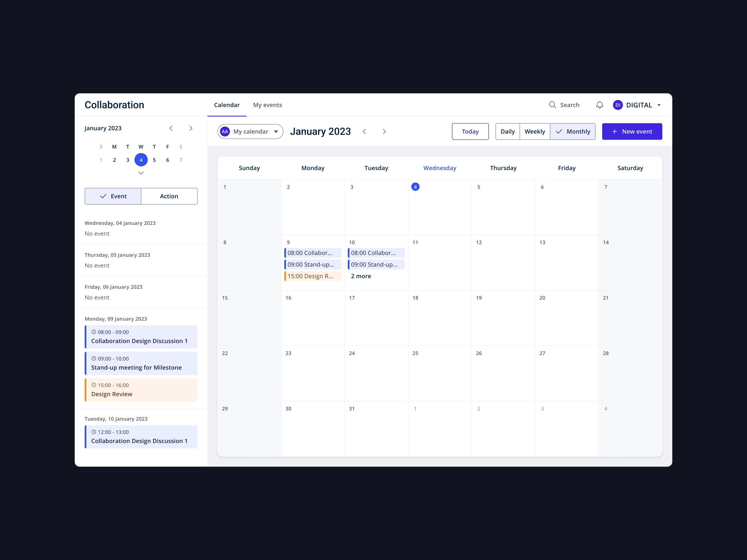Click the Wednesday column header
The width and height of the screenshot is (747, 560).
click(440, 168)
